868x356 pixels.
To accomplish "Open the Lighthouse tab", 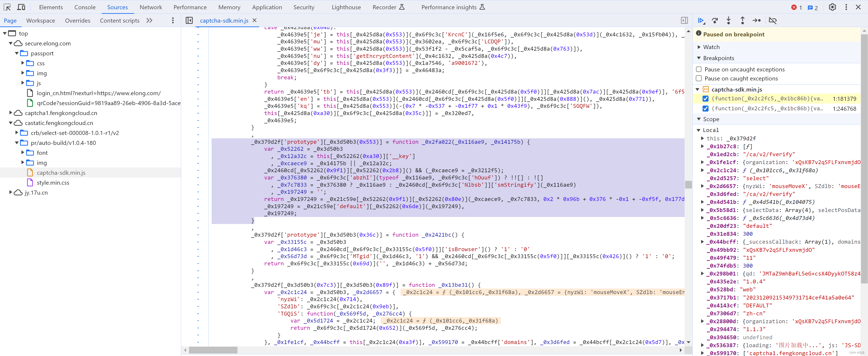I will click(346, 7).
